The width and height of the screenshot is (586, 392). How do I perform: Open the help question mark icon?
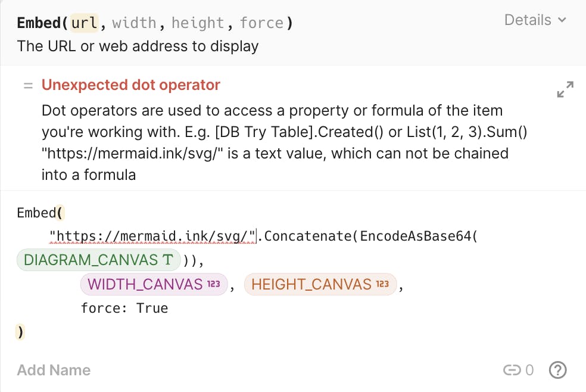[x=557, y=370]
